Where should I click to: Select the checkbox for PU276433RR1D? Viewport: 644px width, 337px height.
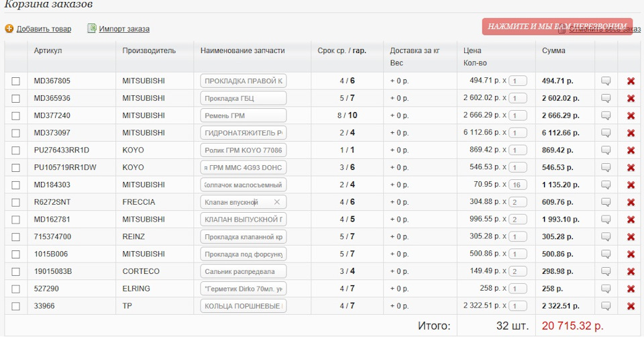[15, 150]
